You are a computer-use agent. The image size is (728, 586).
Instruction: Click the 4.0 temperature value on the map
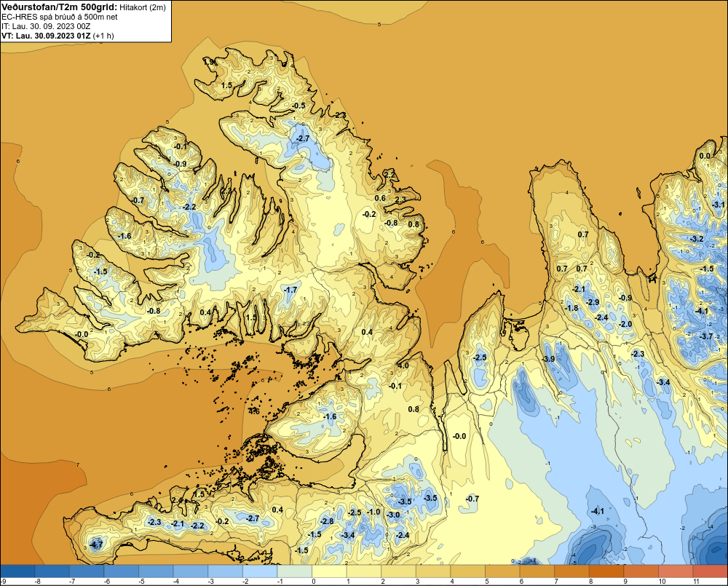pyautogui.click(x=403, y=365)
